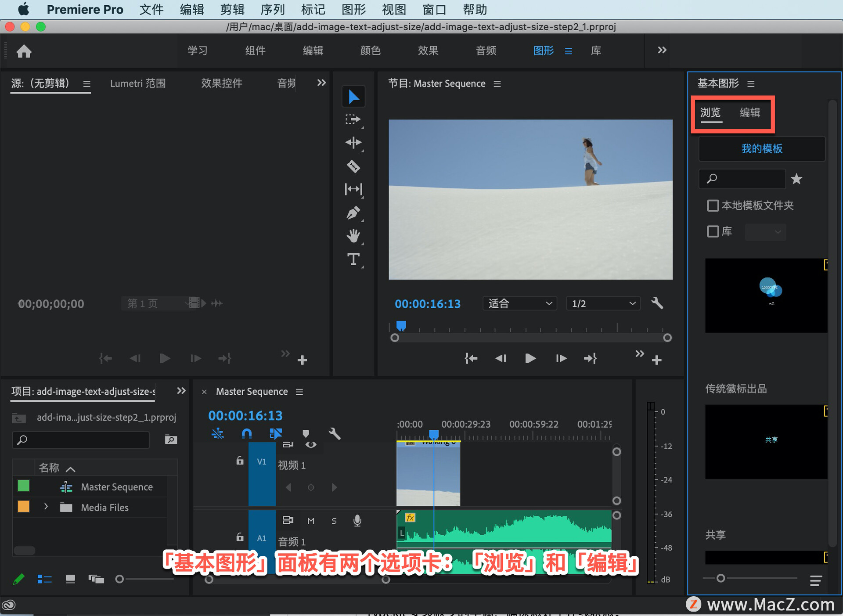Click the Creative Cloud status icon
Viewport: 843px width, 616px height.
tap(9, 605)
